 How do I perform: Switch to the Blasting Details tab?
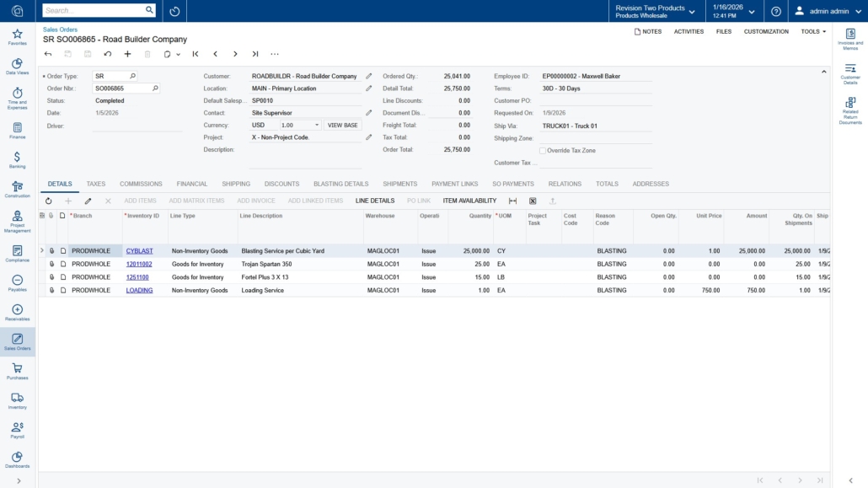340,184
